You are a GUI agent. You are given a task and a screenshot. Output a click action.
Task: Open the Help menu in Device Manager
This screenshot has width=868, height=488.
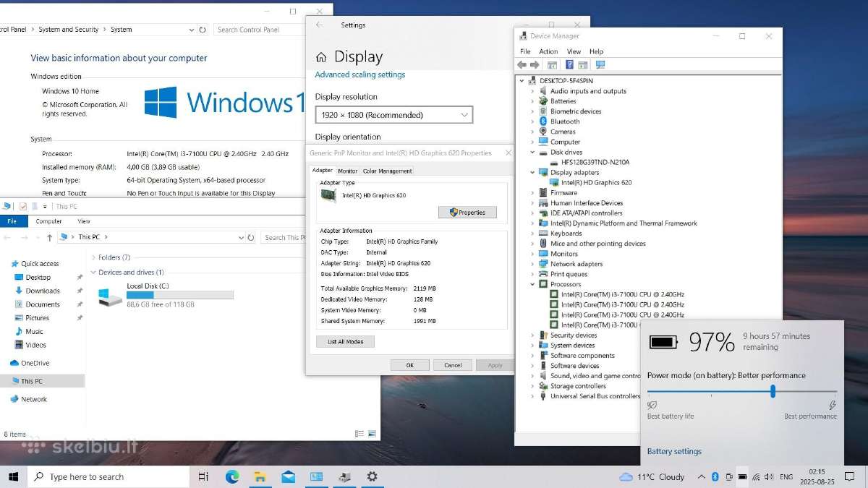click(x=596, y=51)
